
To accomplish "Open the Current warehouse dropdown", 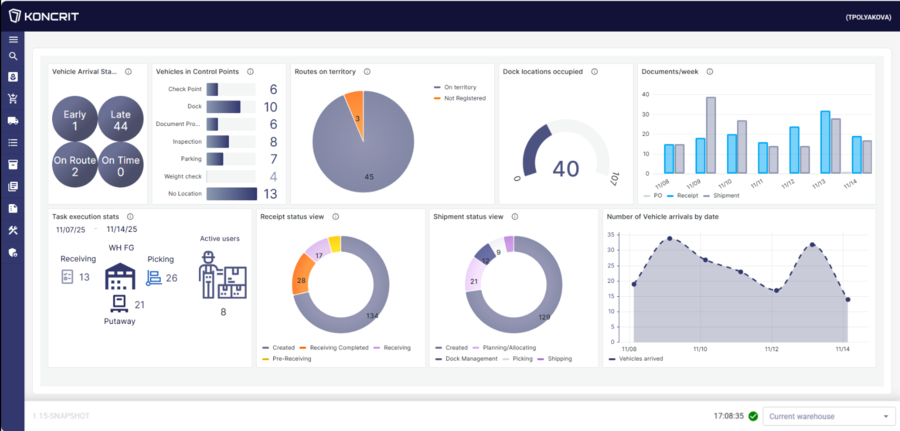I will tap(820, 416).
